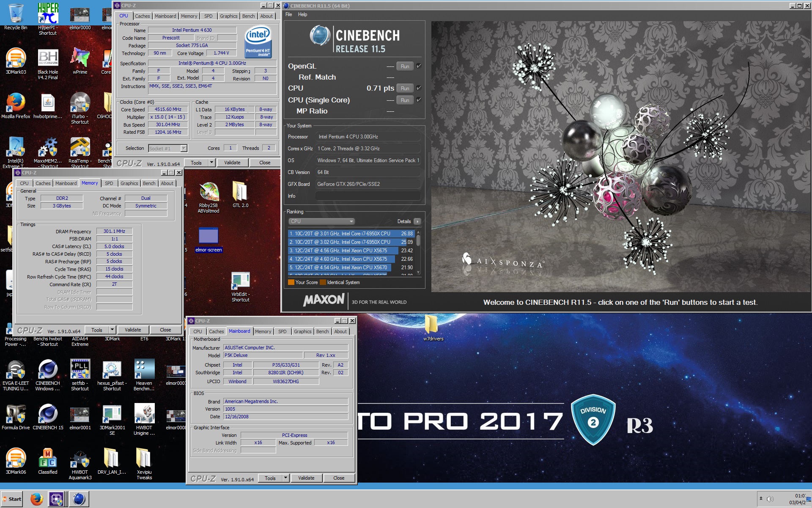The width and height of the screenshot is (812, 508).
Task: Toggle CPU test checkbox in Cinebench
Action: (x=419, y=88)
